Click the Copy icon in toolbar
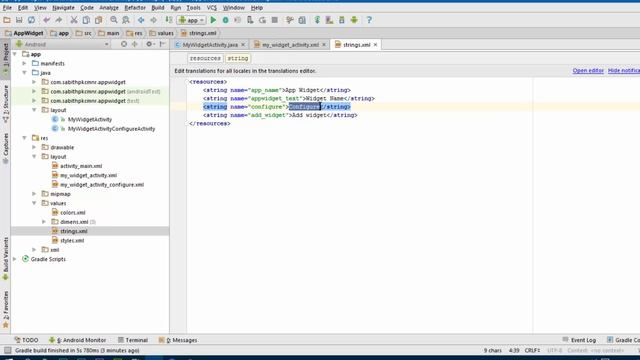640x360 pixels. coord(86,20)
